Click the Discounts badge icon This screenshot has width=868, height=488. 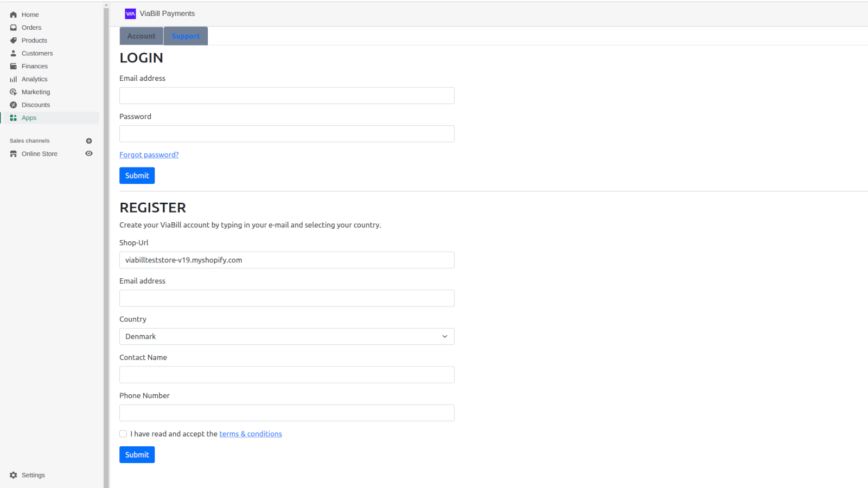click(14, 105)
